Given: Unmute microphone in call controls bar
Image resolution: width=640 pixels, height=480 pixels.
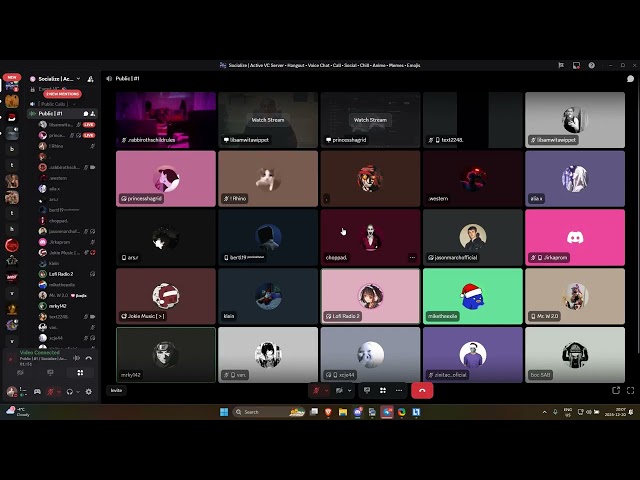Looking at the screenshot, I should click(x=316, y=390).
